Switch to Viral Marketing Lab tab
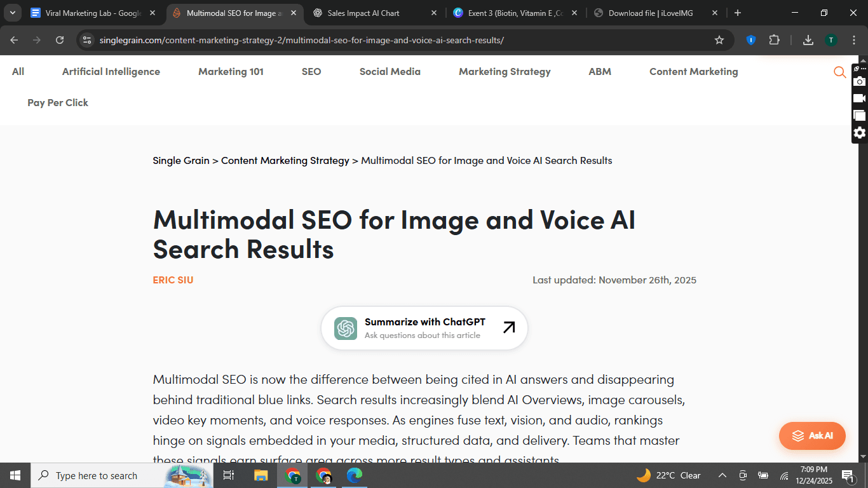The image size is (868, 488). tap(93, 13)
